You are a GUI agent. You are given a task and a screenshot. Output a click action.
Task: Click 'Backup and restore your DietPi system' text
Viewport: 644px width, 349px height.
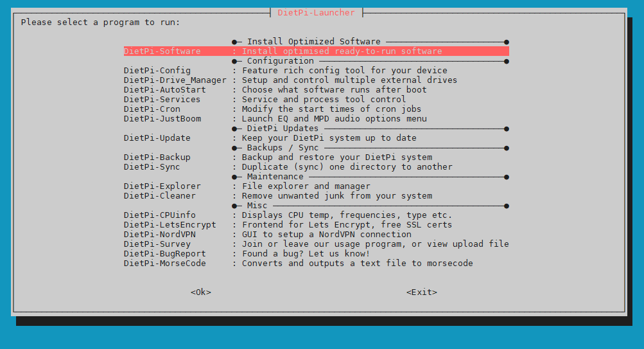point(337,157)
